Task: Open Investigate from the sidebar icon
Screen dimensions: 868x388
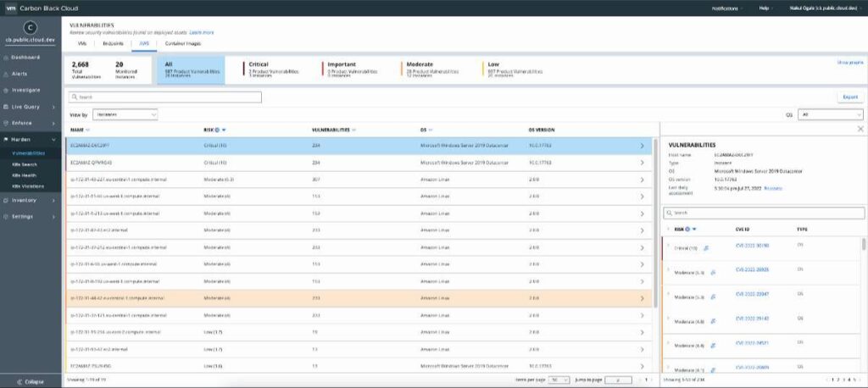Action: [x=6, y=90]
